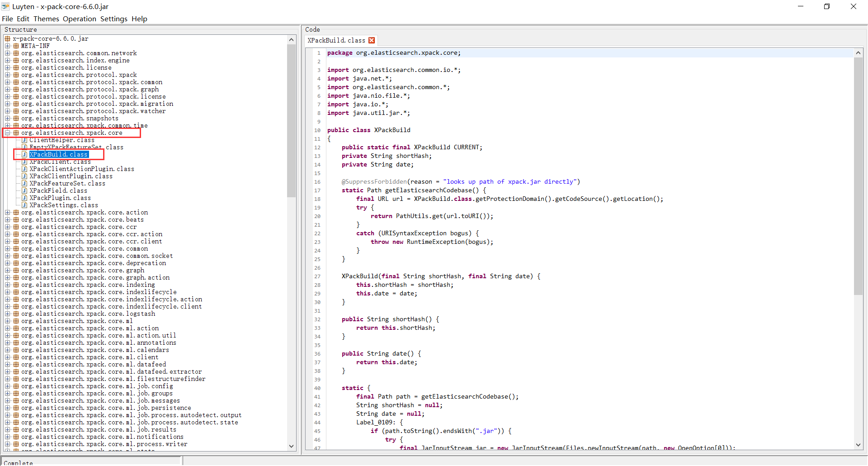The height and width of the screenshot is (466, 868).
Task: Select XPackSettings.class in the tree
Action: click(64, 205)
